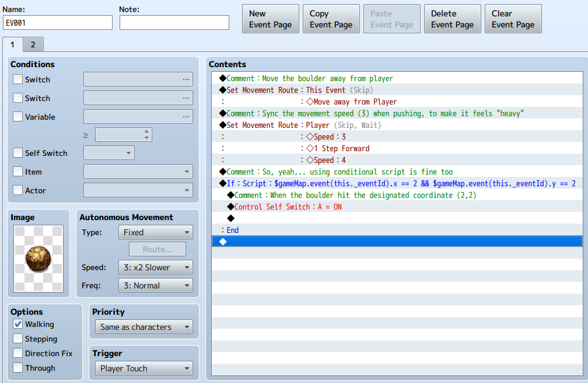Select the 'Sync the movement speed' comment line
The height and width of the screenshot is (383, 588).
397,113
